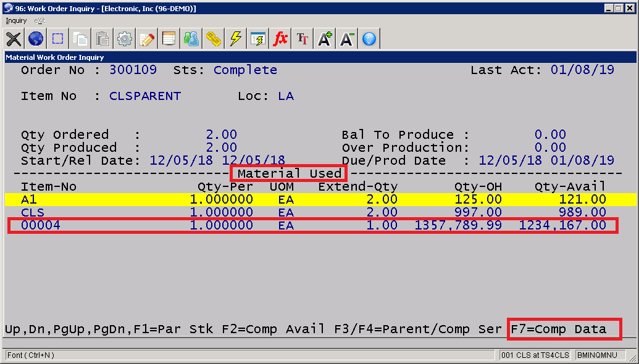
Task: Click Qty-Avail value 121.00 for A1
Action: coord(582,199)
